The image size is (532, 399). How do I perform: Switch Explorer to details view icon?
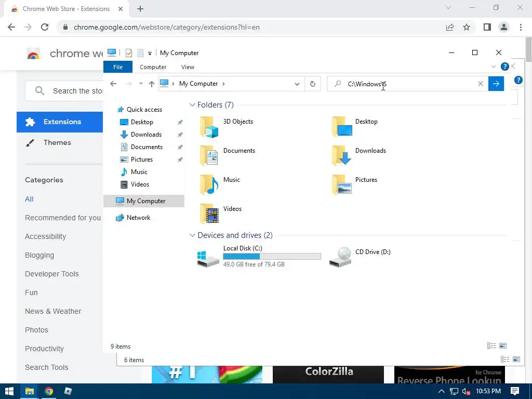[491, 345]
